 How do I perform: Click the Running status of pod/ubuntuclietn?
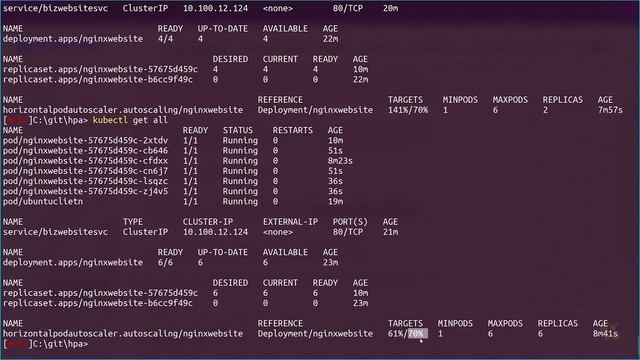[x=240, y=202]
